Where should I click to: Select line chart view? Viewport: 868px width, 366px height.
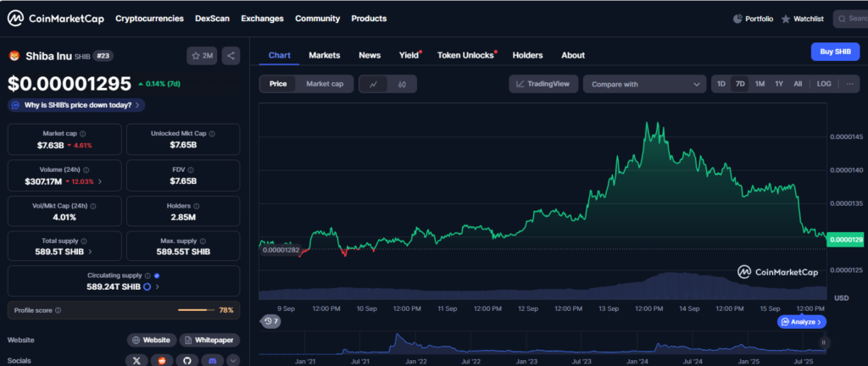click(x=374, y=84)
